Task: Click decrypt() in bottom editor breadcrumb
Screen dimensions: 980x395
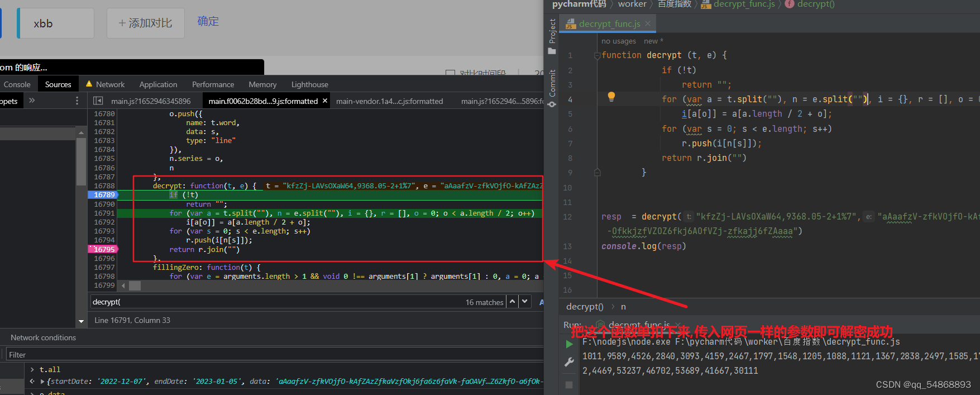Action: [x=585, y=306]
